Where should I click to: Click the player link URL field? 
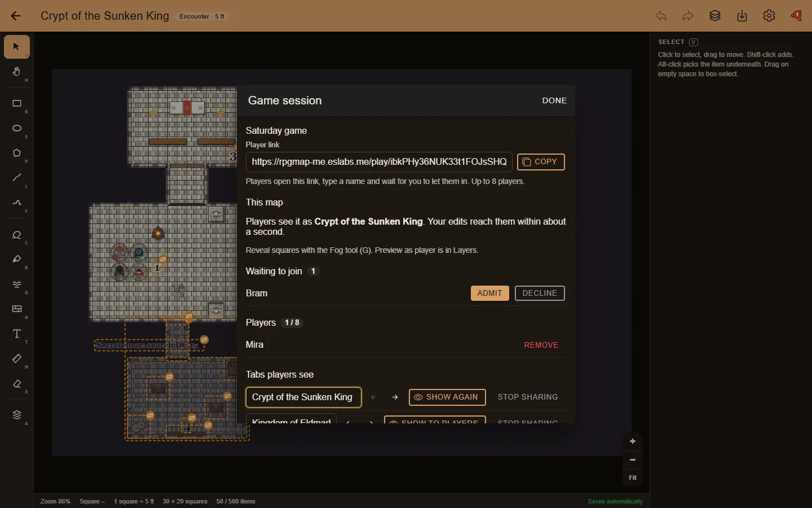(379, 162)
